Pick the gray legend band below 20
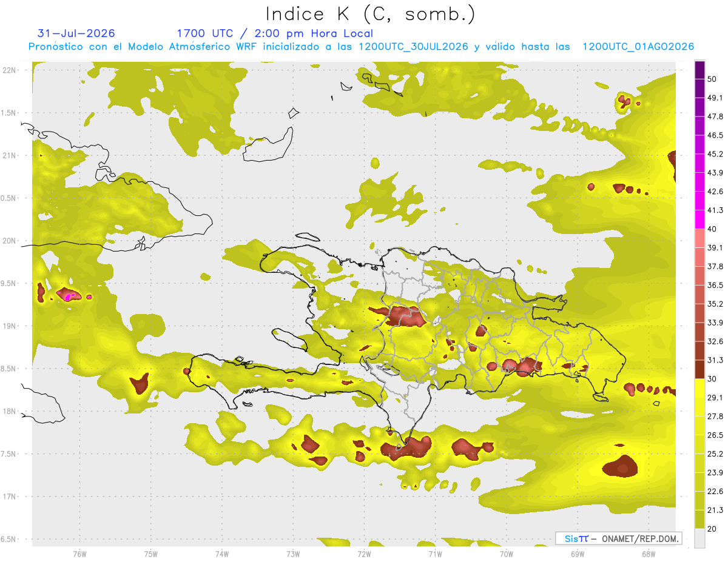 [699, 538]
